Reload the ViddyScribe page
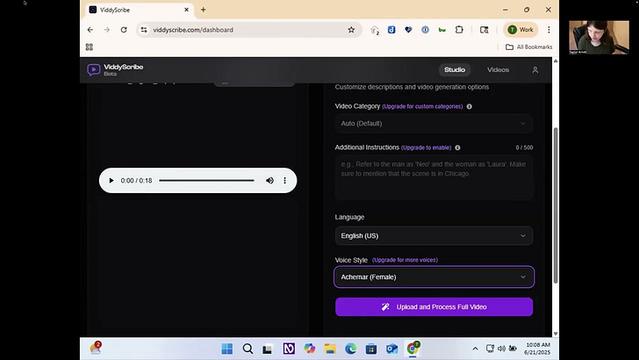The height and width of the screenshot is (360, 639). (124, 30)
